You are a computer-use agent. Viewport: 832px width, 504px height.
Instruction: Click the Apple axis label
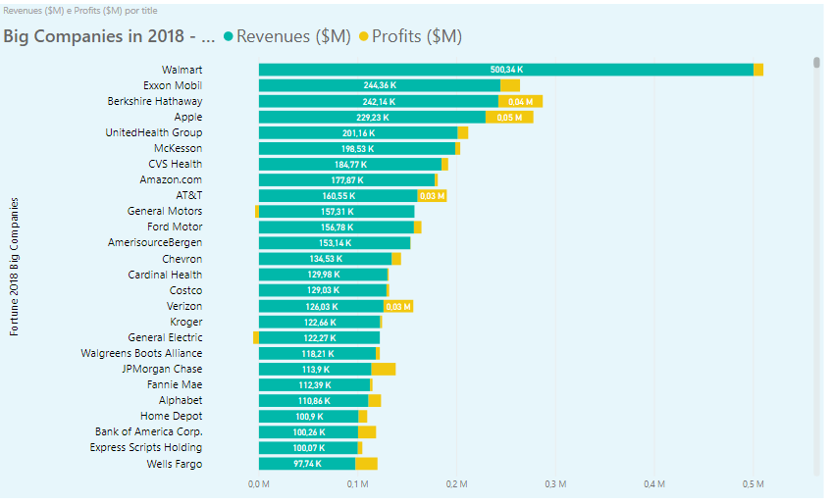(x=188, y=118)
